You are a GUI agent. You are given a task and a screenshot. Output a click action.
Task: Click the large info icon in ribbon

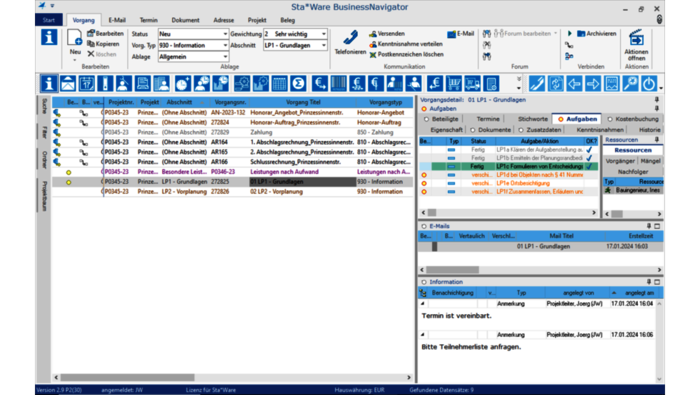[x=49, y=37]
